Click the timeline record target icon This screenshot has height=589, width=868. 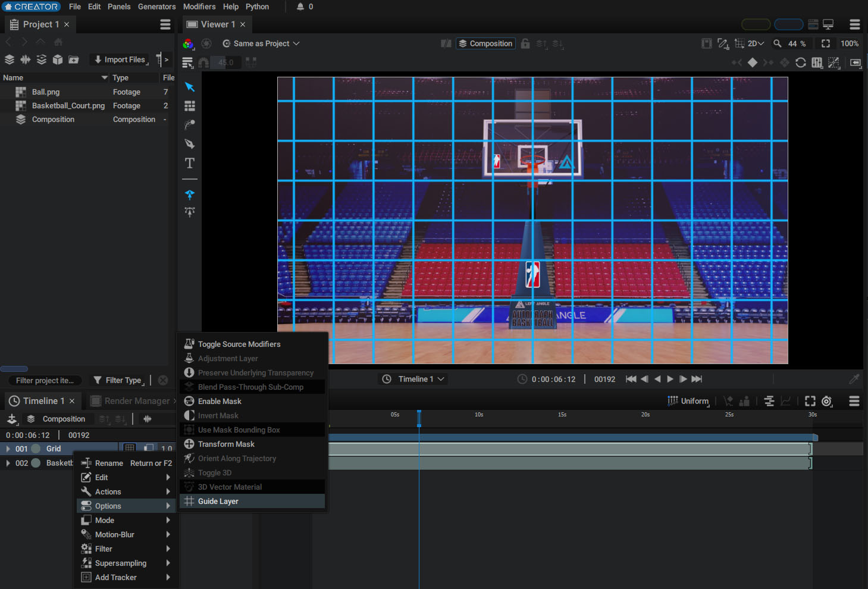coord(826,402)
